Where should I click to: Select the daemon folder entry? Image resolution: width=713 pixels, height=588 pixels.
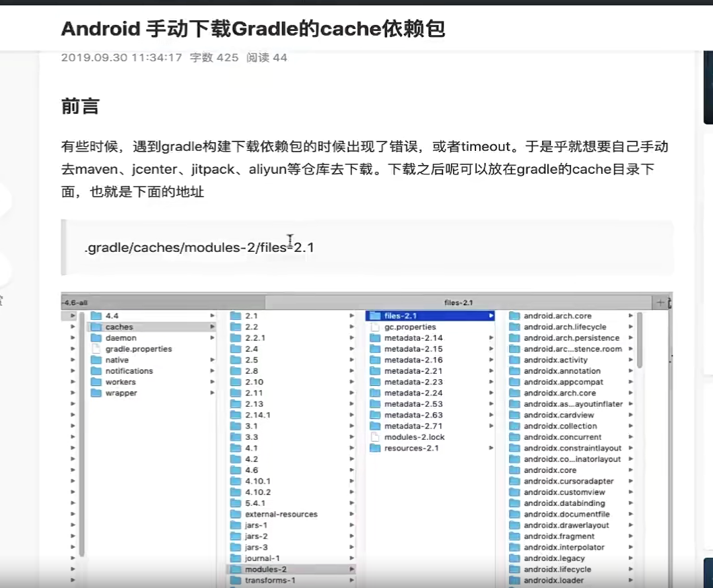pos(121,338)
